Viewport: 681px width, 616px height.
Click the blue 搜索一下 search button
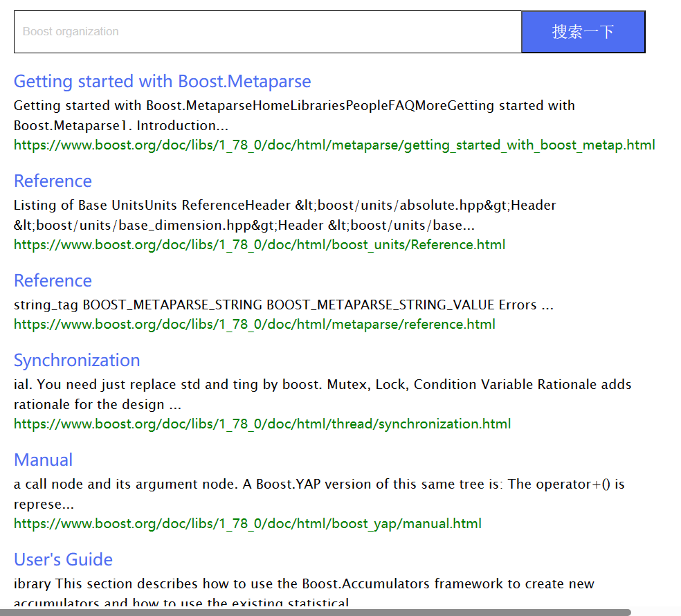click(583, 32)
